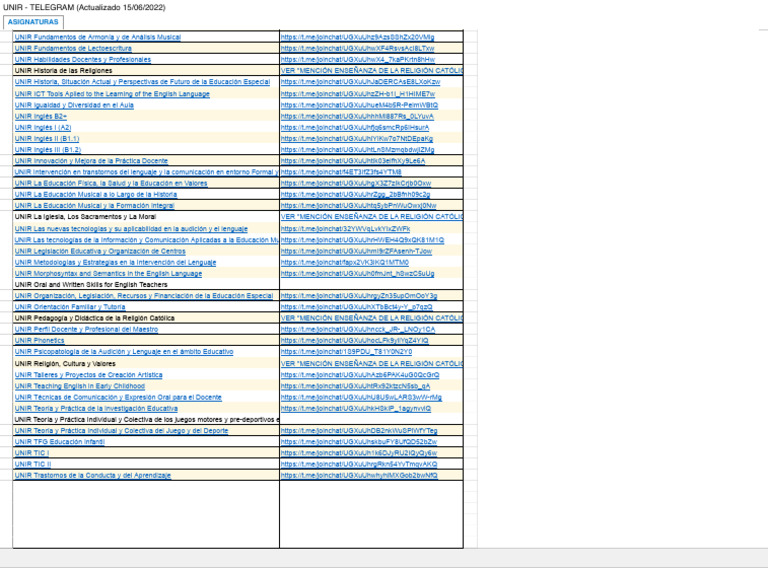Image resolution: width=768 pixels, height=568 pixels.
Task: Open UNIR La Educación Física, la Salud link
Action: [111, 184]
